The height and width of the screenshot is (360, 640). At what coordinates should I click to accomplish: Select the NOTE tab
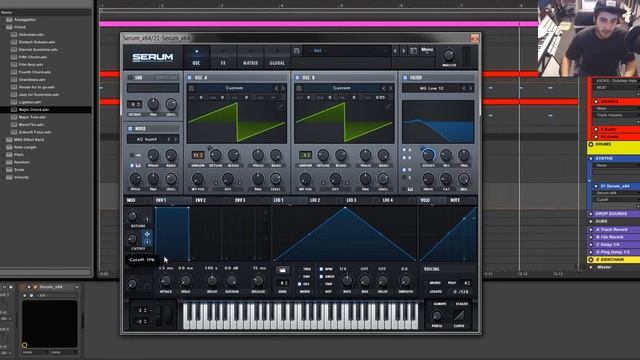(455, 200)
